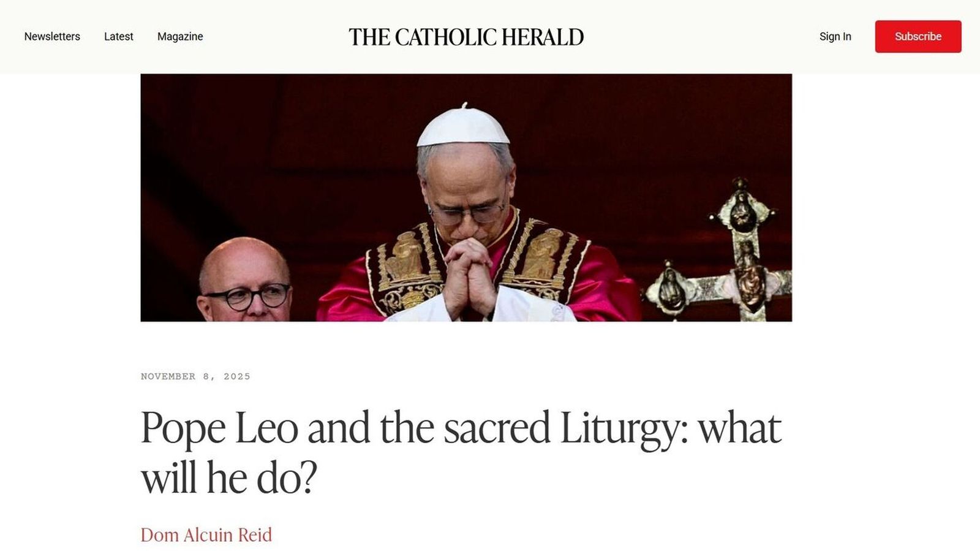
Task: Click the word "HERALD" in the masthead
Action: click(x=543, y=37)
